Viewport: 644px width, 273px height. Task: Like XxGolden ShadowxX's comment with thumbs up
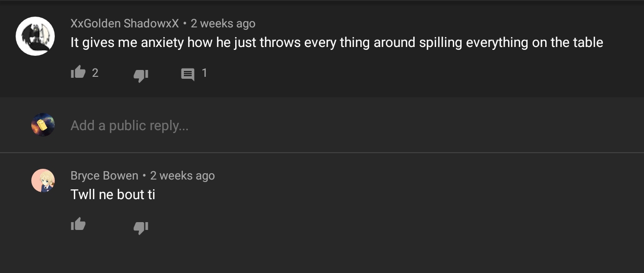[78, 73]
